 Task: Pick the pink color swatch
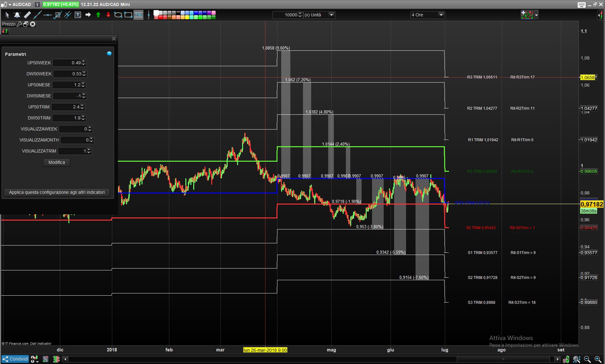pyautogui.click(x=213, y=13)
